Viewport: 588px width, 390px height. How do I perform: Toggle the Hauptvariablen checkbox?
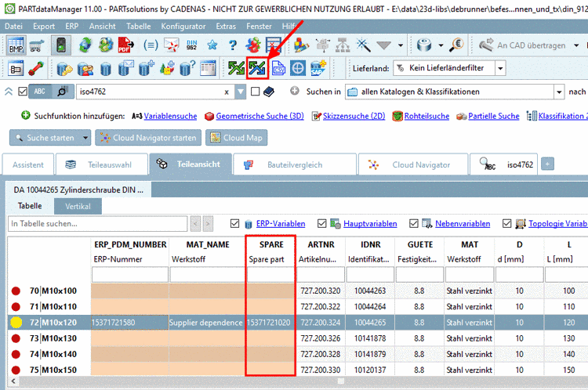(x=324, y=224)
